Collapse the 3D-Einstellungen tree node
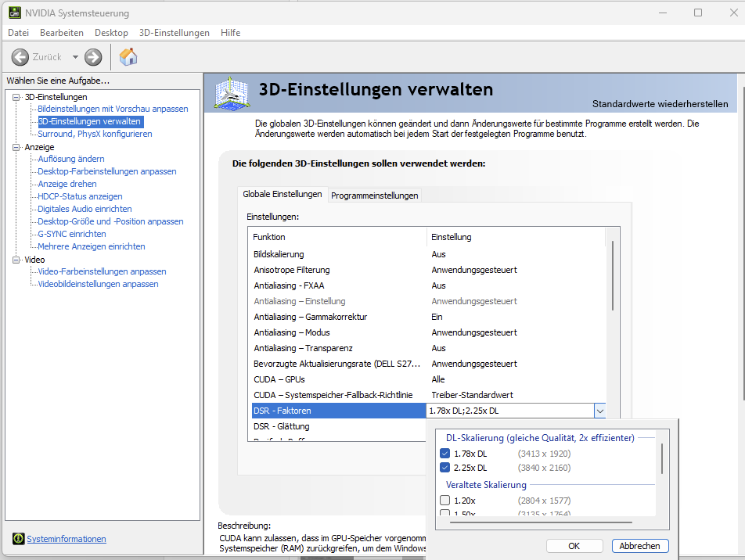Image resolution: width=745 pixels, height=560 pixels. pyautogui.click(x=16, y=97)
